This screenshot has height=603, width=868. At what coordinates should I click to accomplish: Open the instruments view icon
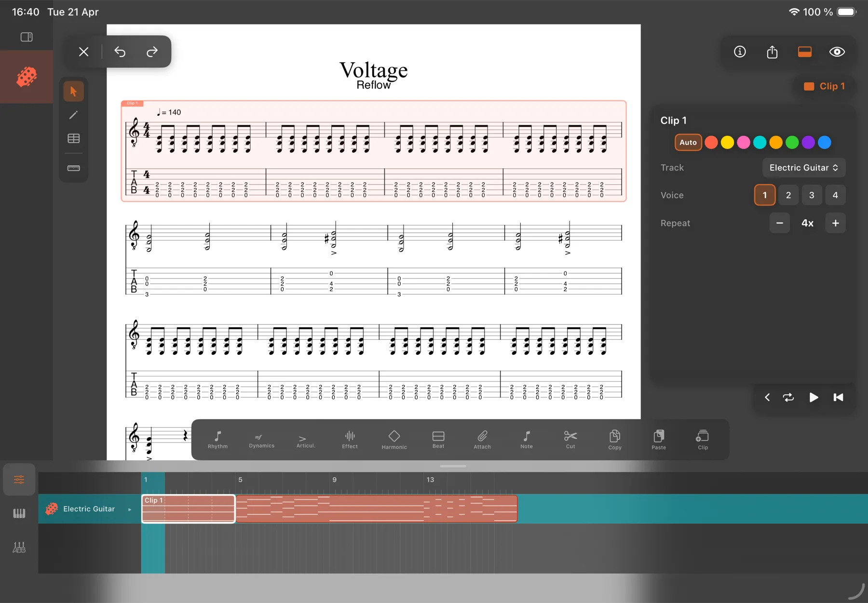19,548
